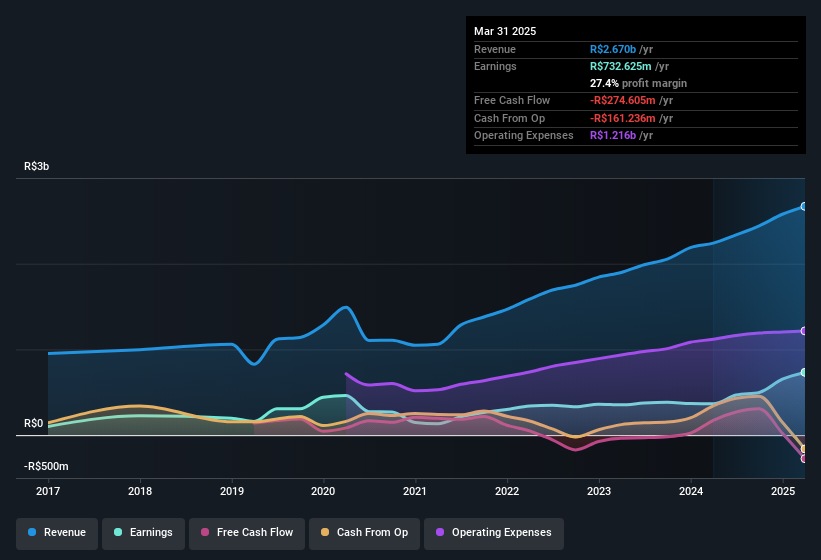Toggle the Cash From Op legend button
Screen dimensions: 821x560
coord(364,533)
